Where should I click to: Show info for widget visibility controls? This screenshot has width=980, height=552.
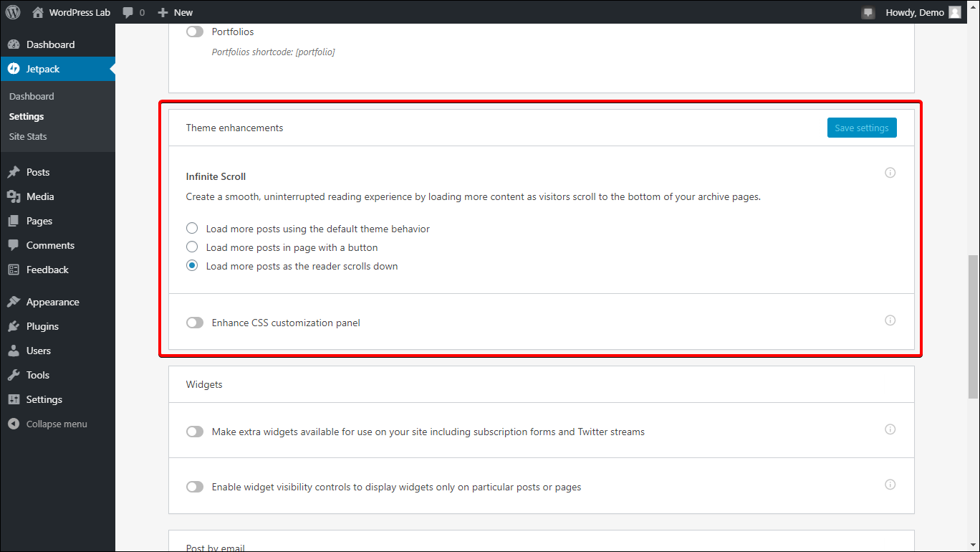[890, 485]
